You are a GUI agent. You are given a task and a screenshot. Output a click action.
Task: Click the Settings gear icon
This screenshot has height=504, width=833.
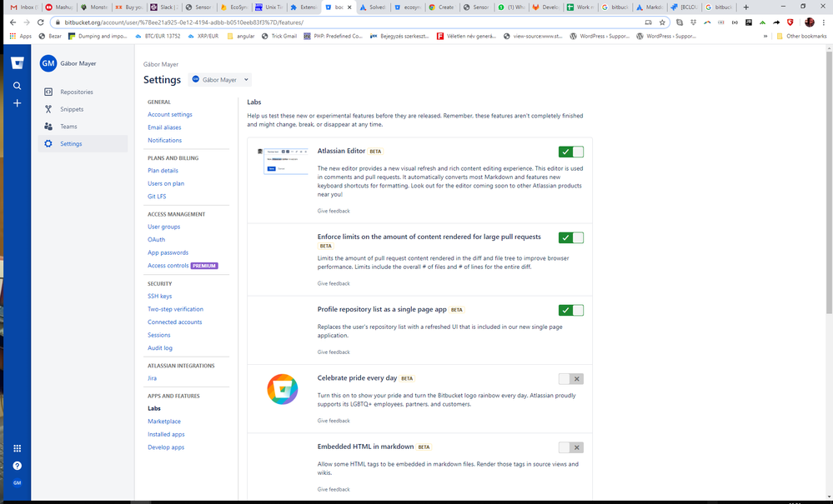[48, 144]
